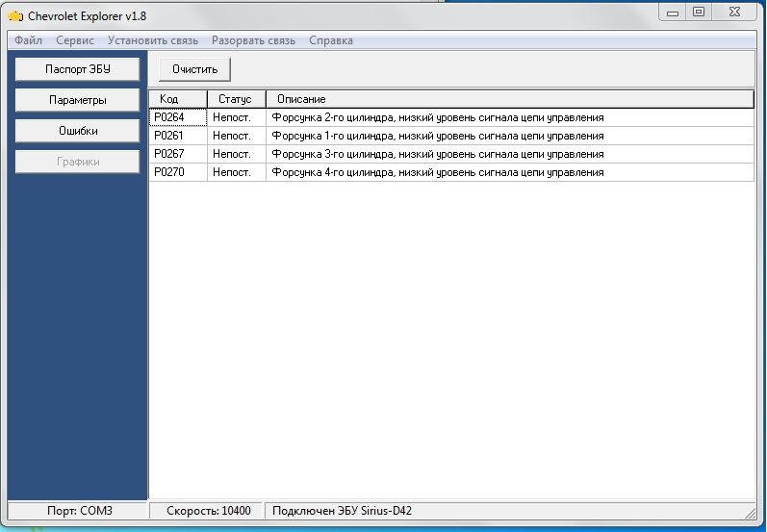
Task: Open the Файл menu
Action: 28,40
